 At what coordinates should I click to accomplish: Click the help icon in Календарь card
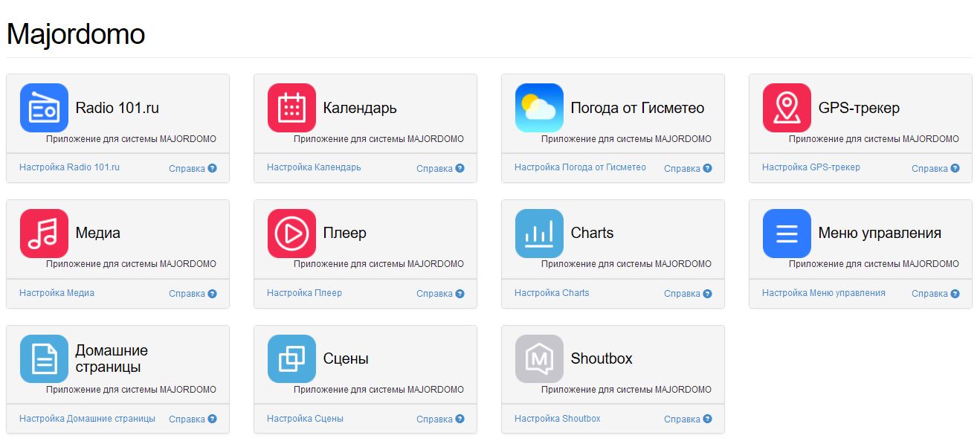click(x=460, y=168)
